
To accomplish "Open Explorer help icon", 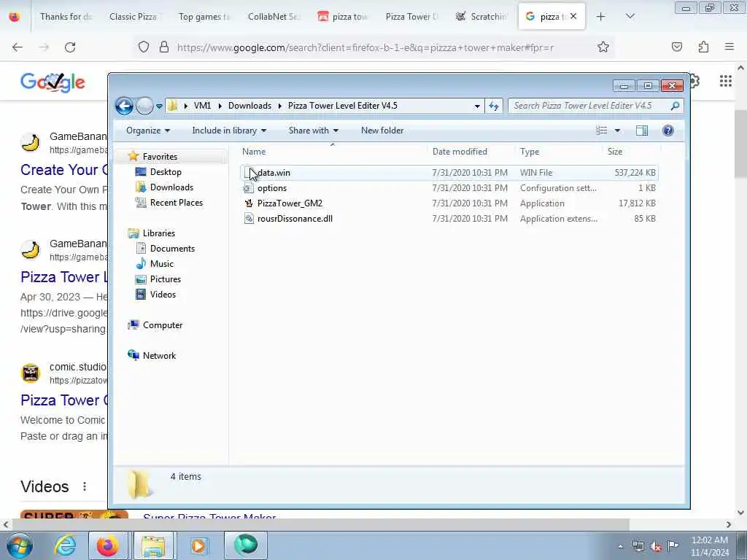I will [668, 131].
